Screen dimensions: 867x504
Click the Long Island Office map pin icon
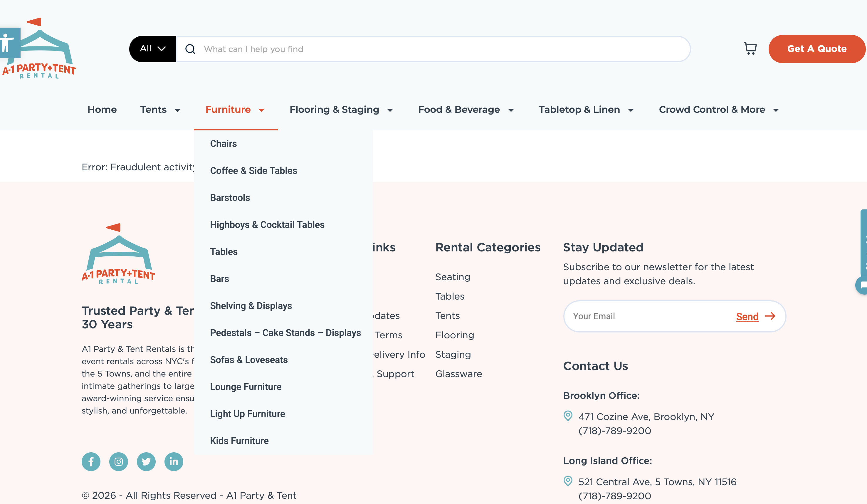pyautogui.click(x=568, y=481)
